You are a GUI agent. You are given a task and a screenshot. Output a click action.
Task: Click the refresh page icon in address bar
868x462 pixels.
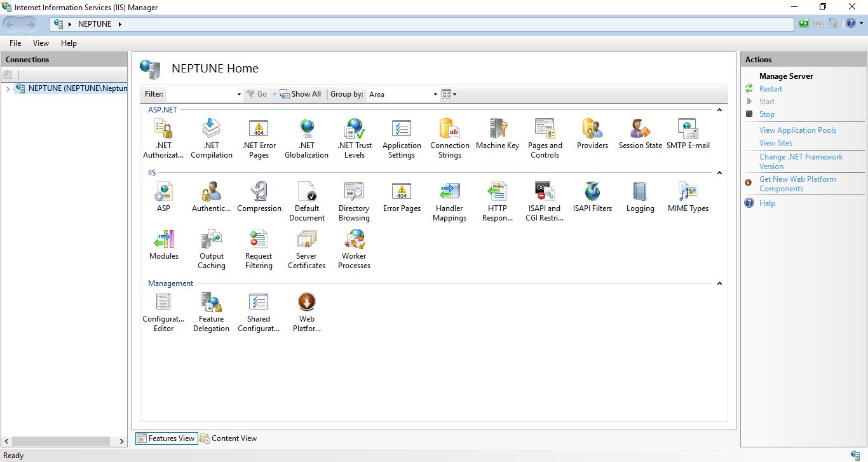[x=804, y=24]
